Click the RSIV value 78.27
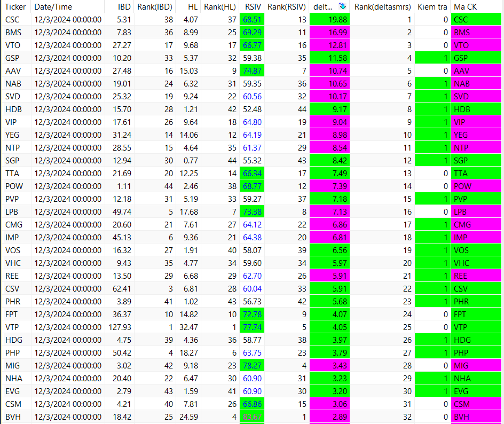 tap(252, 366)
